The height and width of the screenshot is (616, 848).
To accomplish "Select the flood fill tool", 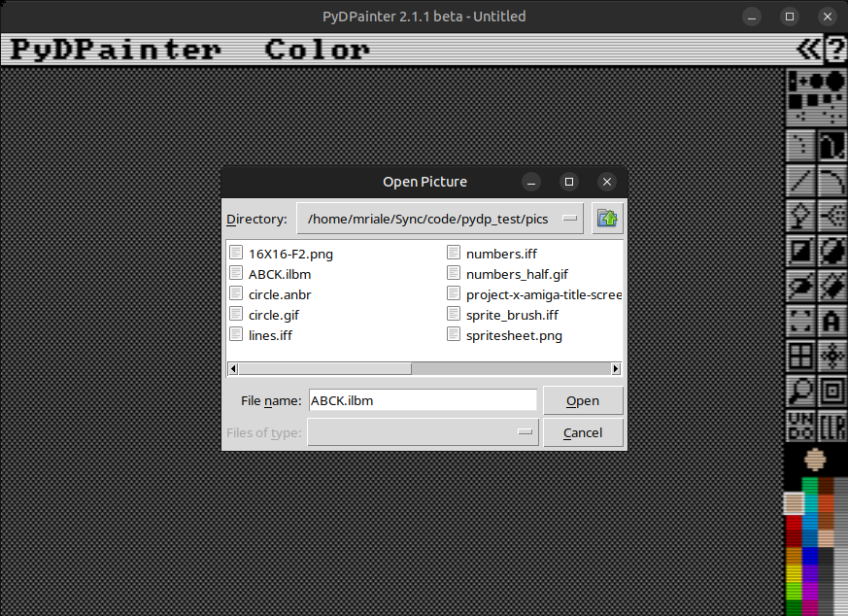I will tap(799, 216).
